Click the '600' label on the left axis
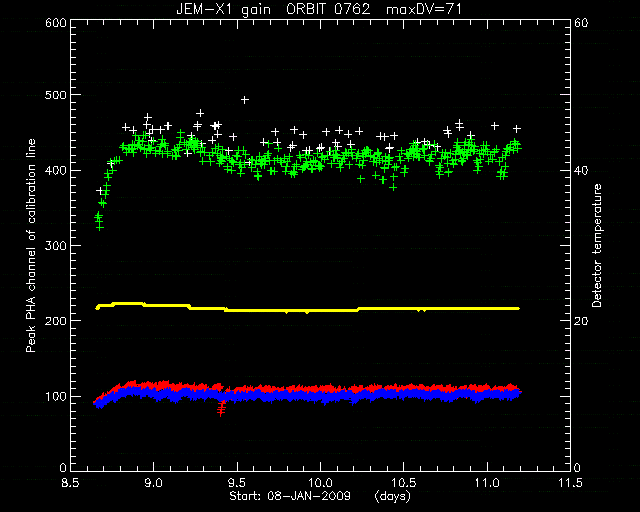640x512 pixels. click(56, 22)
